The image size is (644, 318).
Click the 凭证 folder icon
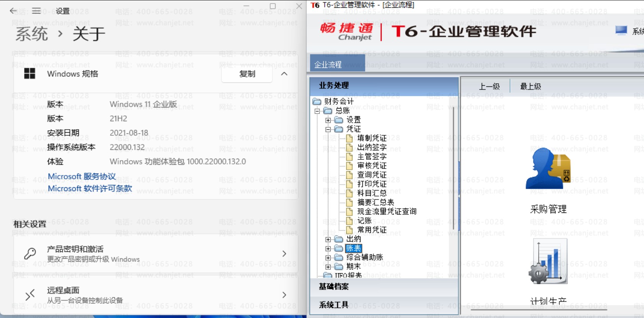tap(338, 129)
